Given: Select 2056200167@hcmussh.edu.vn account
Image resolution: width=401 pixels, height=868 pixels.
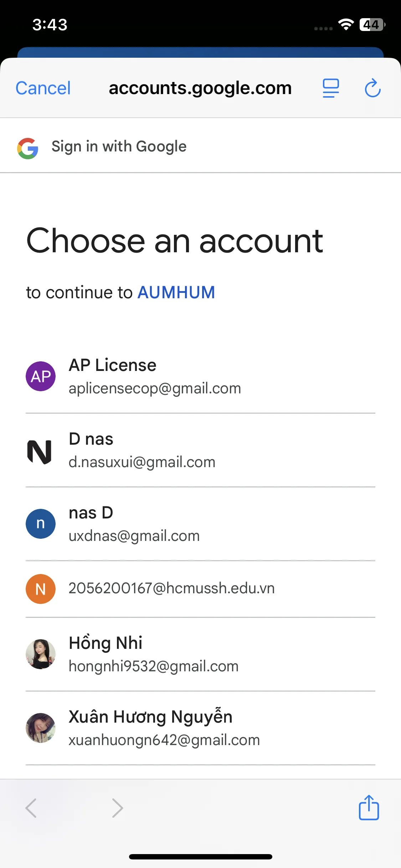Looking at the screenshot, I should pyautogui.click(x=200, y=589).
